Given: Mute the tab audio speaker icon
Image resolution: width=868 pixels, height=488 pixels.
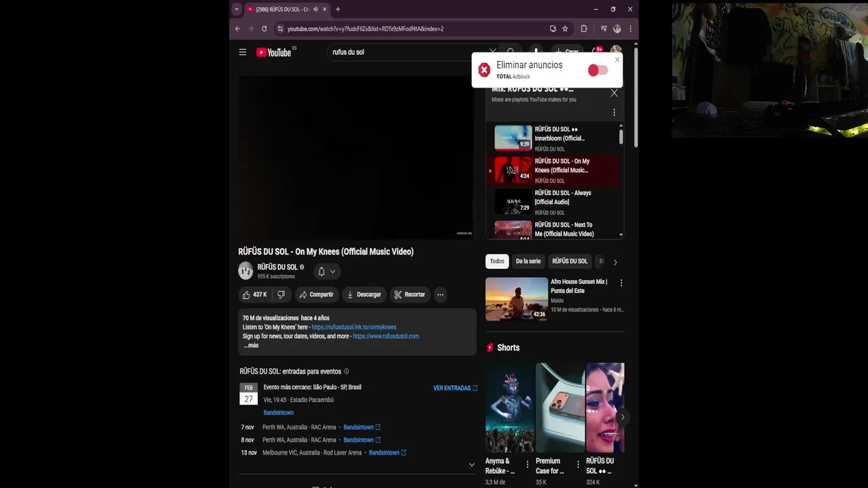Looking at the screenshot, I should tap(315, 9).
